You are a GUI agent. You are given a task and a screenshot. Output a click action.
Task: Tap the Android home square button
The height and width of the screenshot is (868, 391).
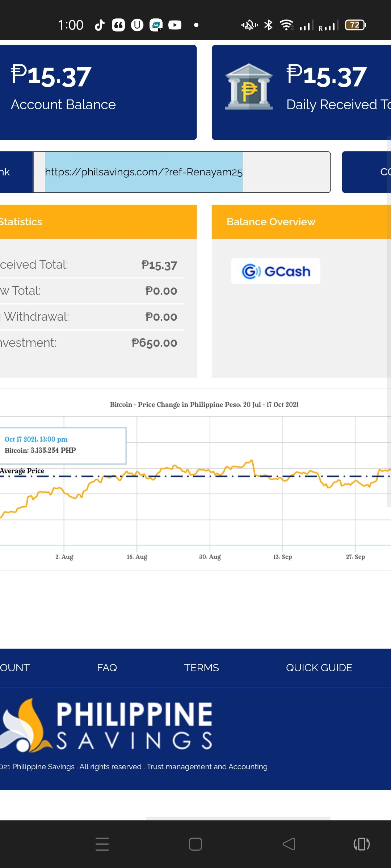[x=195, y=844]
